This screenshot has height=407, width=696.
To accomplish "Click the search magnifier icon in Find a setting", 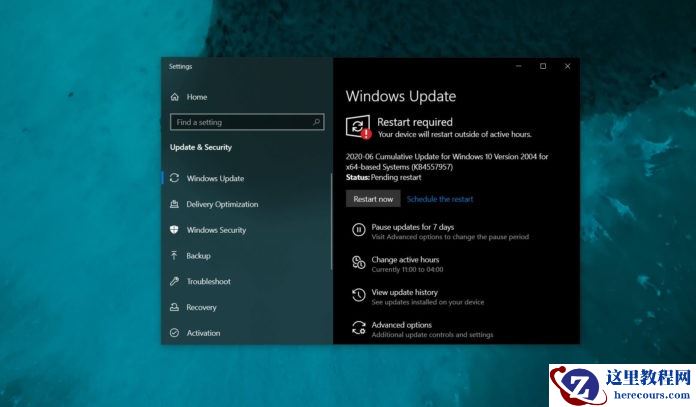I will pos(316,122).
